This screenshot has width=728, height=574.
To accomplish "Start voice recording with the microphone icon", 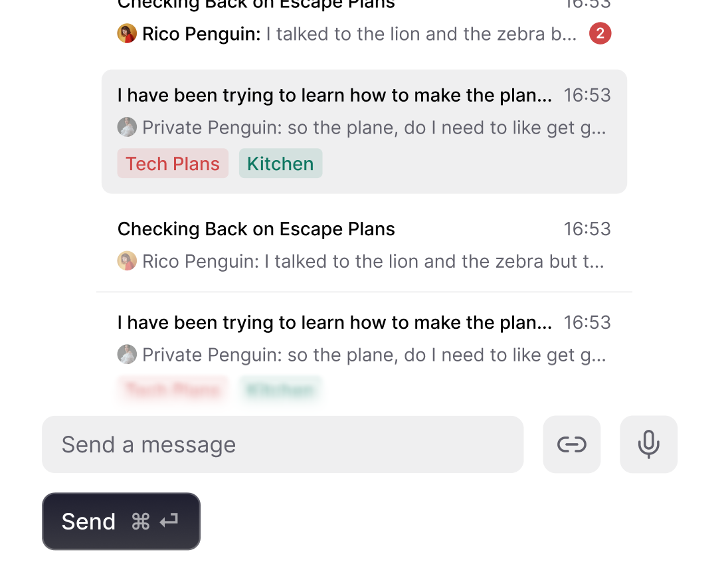I will coord(648,444).
